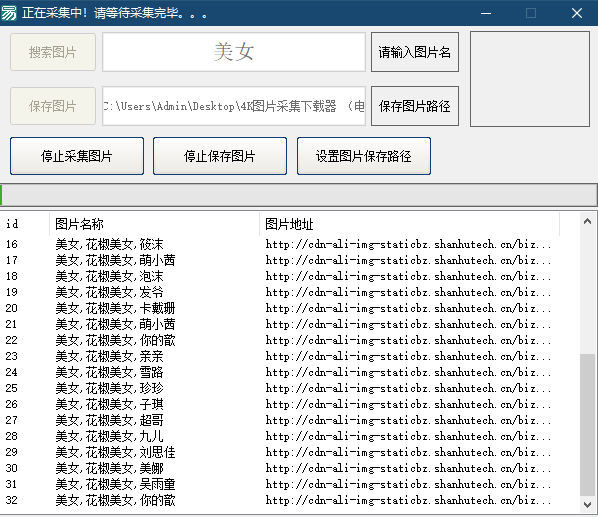This screenshot has width=598, height=517.
Task: Click the list scroll-up arrow
Action: (x=587, y=222)
